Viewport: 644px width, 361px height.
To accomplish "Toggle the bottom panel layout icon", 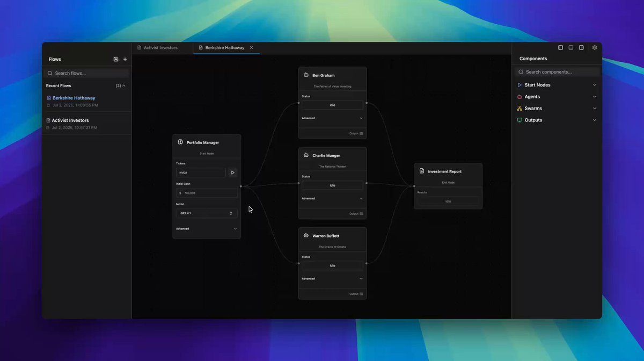I will [x=570, y=47].
